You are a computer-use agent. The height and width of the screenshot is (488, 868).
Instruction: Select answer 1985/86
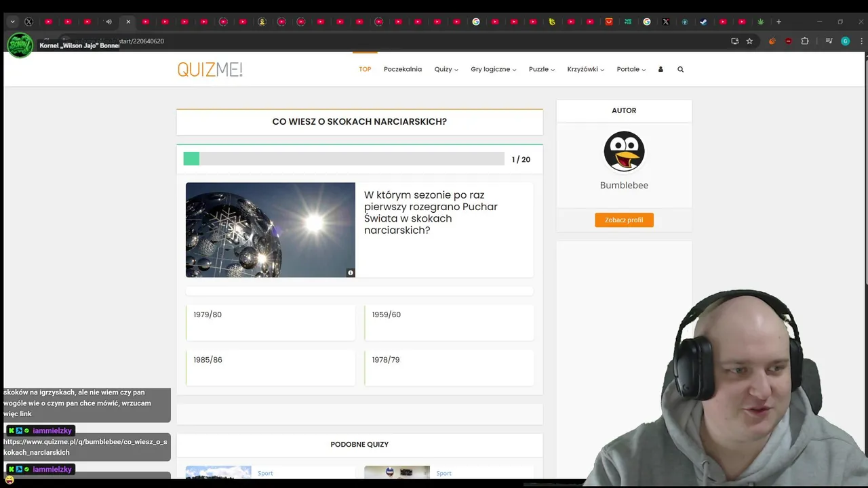[270, 367]
